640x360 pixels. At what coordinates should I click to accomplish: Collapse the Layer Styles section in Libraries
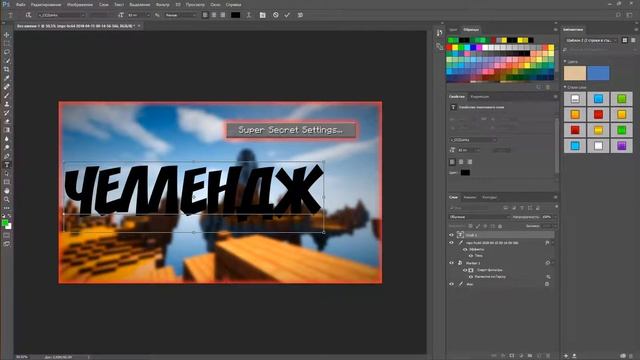(x=565, y=87)
